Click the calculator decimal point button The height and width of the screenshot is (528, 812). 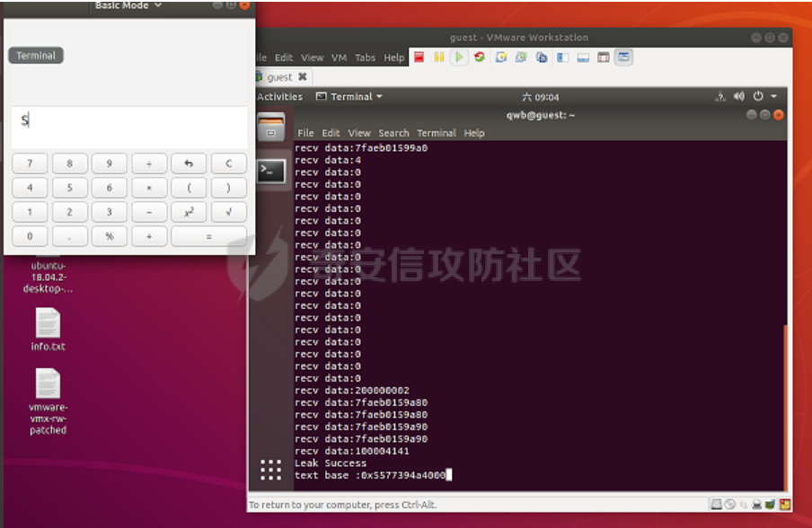(69, 236)
